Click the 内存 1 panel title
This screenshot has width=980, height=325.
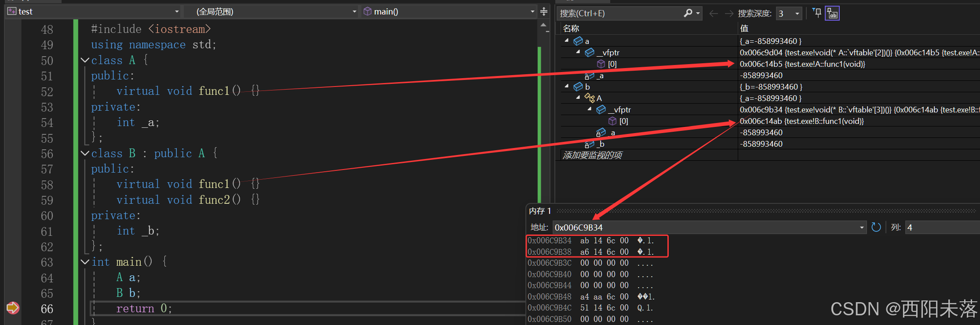coord(540,211)
